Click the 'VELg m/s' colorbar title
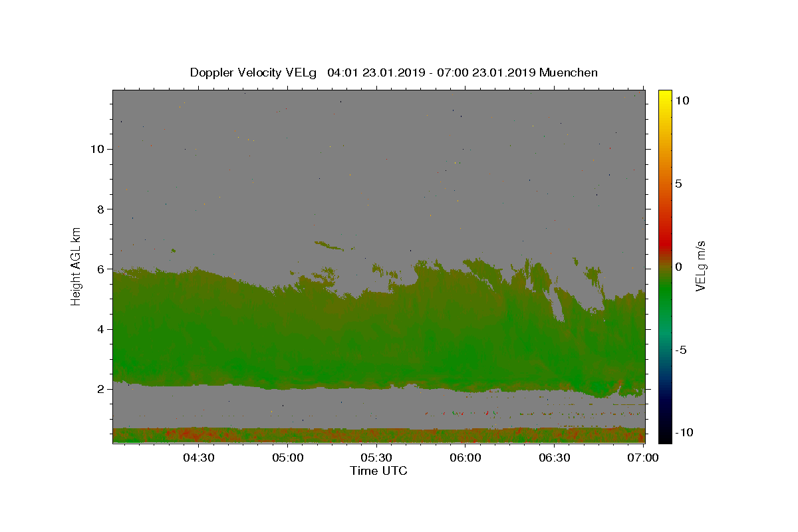Viewport: 798px width, 532px height. (702, 266)
